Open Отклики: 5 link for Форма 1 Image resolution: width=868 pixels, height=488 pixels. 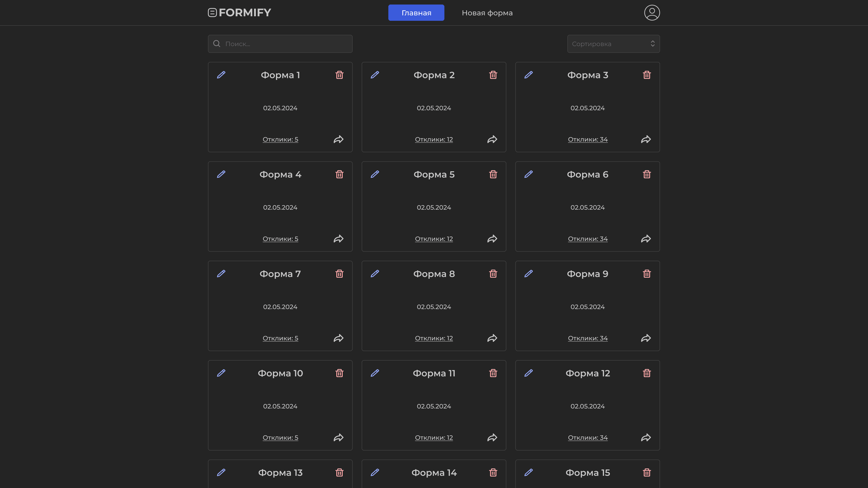click(x=280, y=139)
